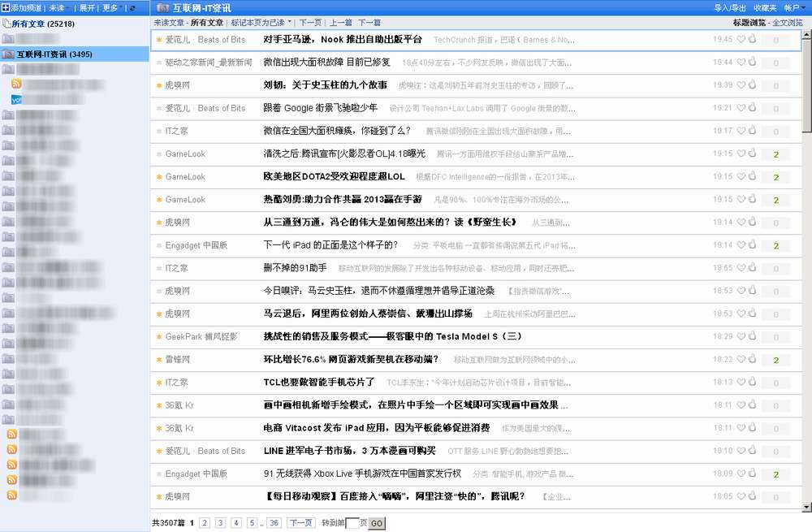Click an orange RSS feed icon in the sidebar
The image size is (812, 532).
(16, 84)
